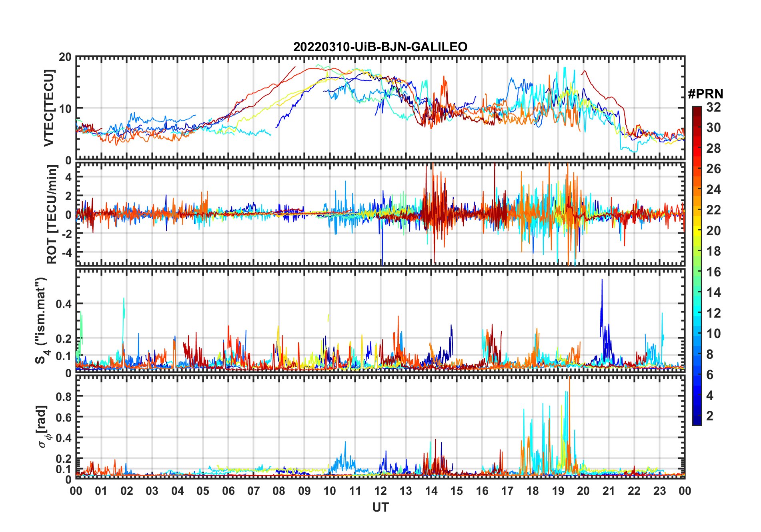Click the dark red top of colorbar
This screenshot has height=532, width=761.
pyautogui.click(x=697, y=110)
